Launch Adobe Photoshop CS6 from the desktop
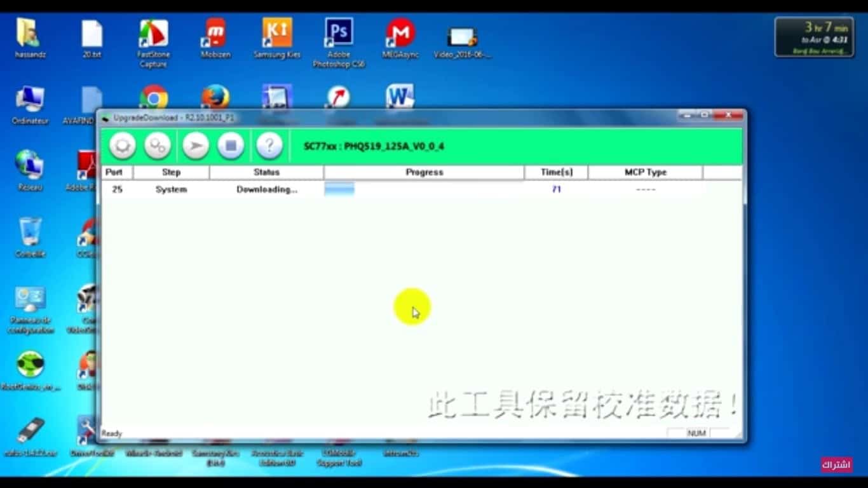 338,38
